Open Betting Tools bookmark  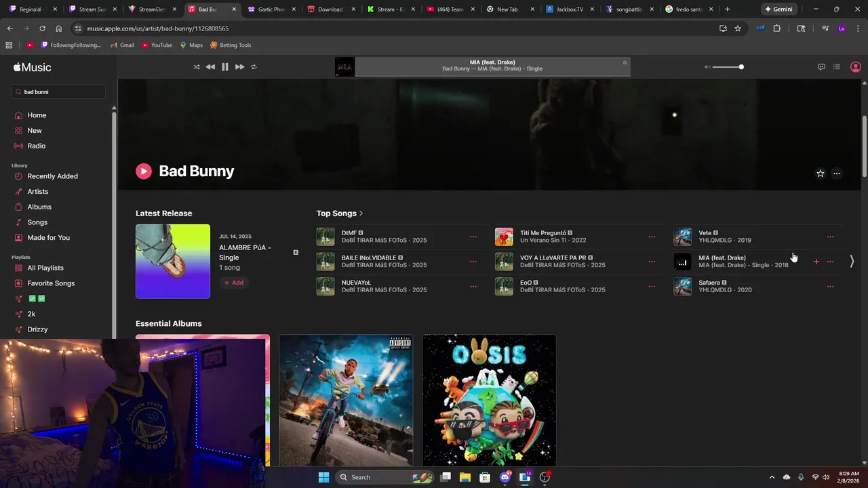point(231,45)
